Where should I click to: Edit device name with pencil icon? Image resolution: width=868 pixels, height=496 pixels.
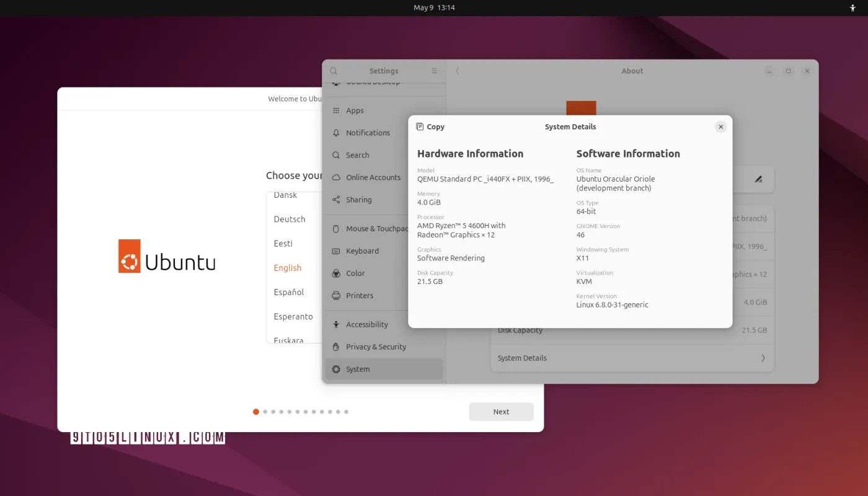pos(758,179)
